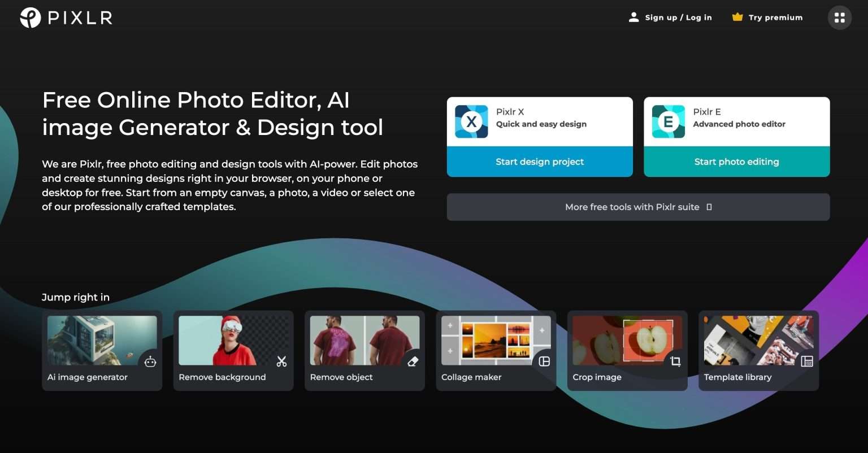Open the Collage maker thumbnail image

pos(496,340)
